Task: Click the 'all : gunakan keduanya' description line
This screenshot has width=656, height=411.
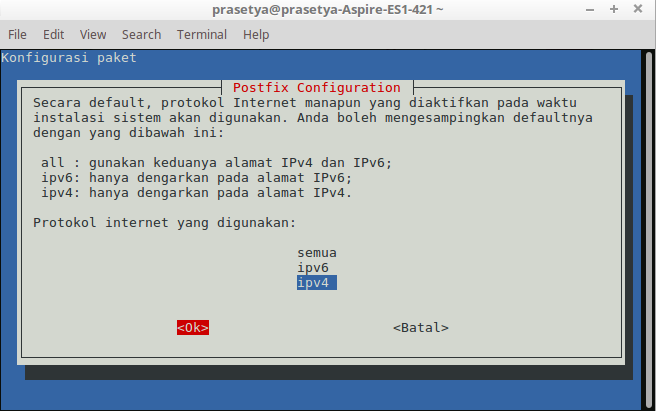Action: 216,162
